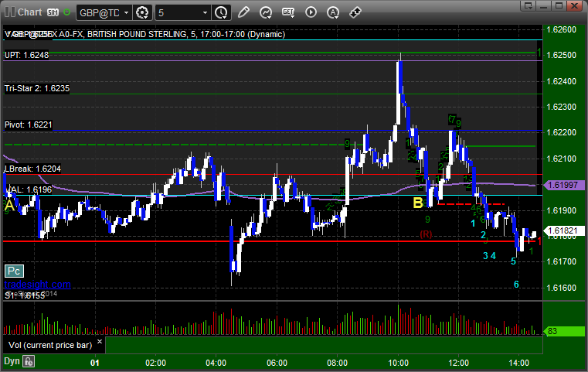The width and height of the screenshot is (588, 372).
Task: Click the circled A alert icon
Action: click(x=333, y=12)
